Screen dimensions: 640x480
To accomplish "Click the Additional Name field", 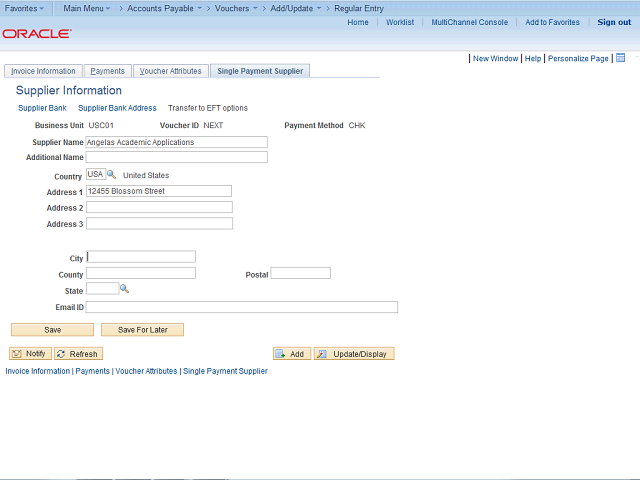I will pos(177,157).
